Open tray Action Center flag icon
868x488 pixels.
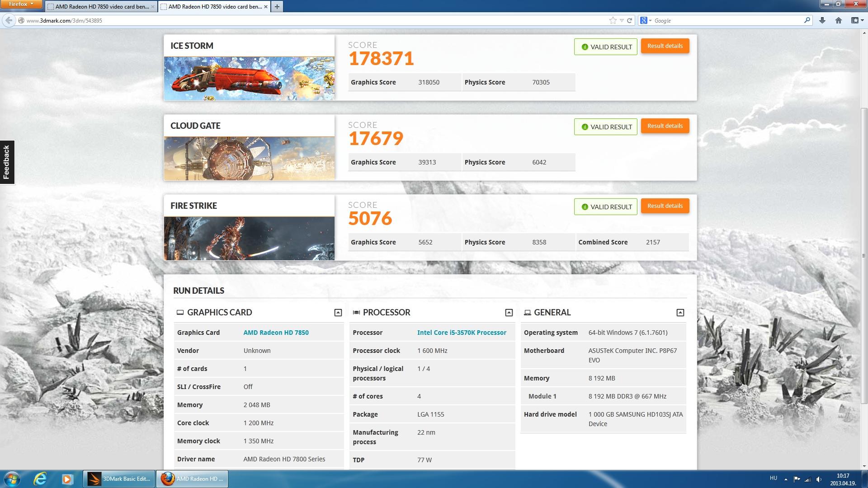(797, 479)
